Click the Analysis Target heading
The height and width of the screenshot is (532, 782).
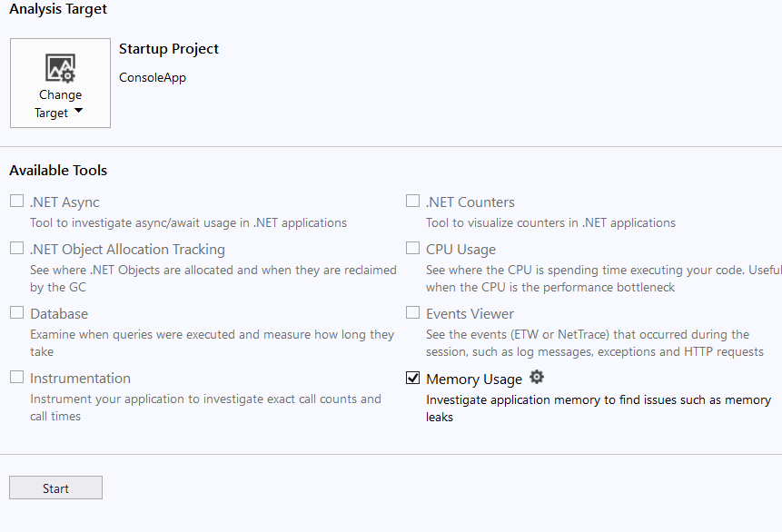pyautogui.click(x=57, y=9)
